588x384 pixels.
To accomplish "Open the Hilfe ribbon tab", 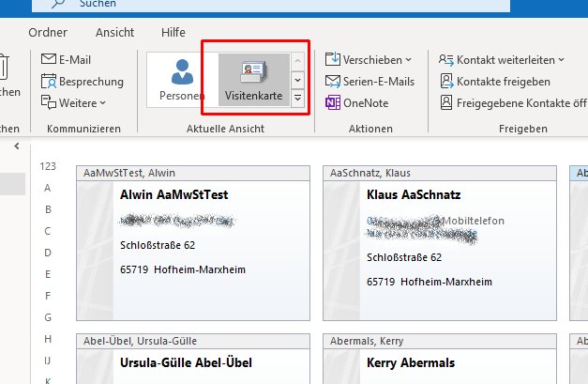I will point(173,32).
